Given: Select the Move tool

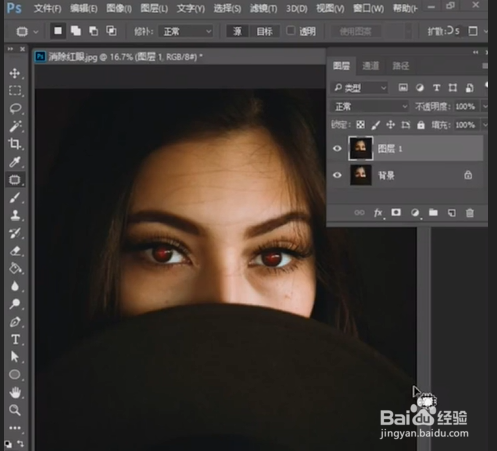Looking at the screenshot, I should [x=15, y=73].
